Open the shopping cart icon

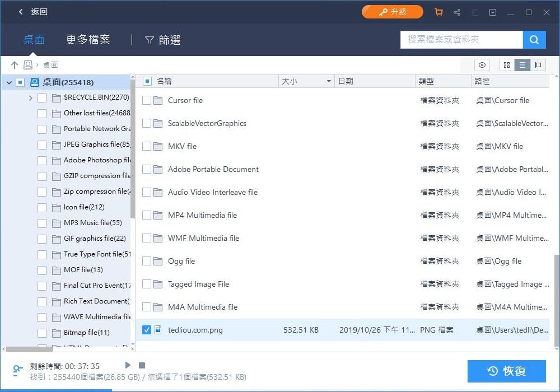pyautogui.click(x=438, y=12)
